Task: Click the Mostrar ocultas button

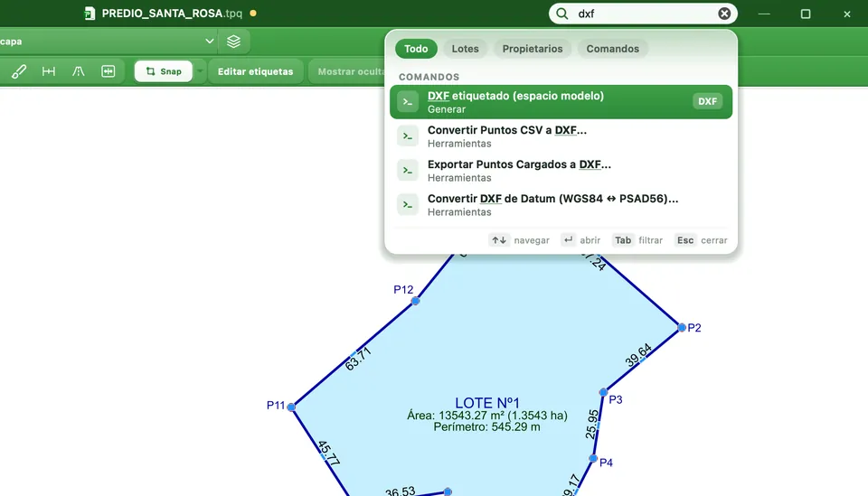Action: (347, 71)
